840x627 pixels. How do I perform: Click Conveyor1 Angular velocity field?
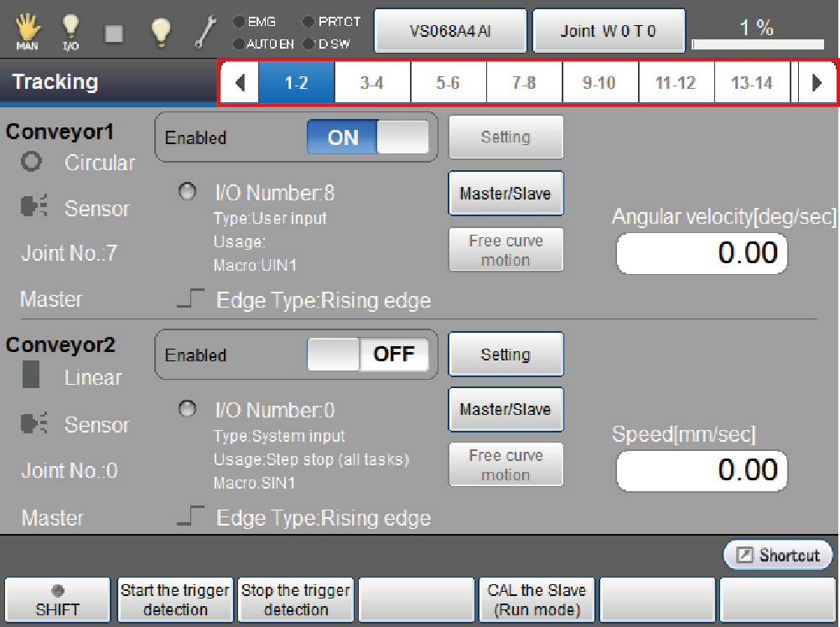coord(702,254)
